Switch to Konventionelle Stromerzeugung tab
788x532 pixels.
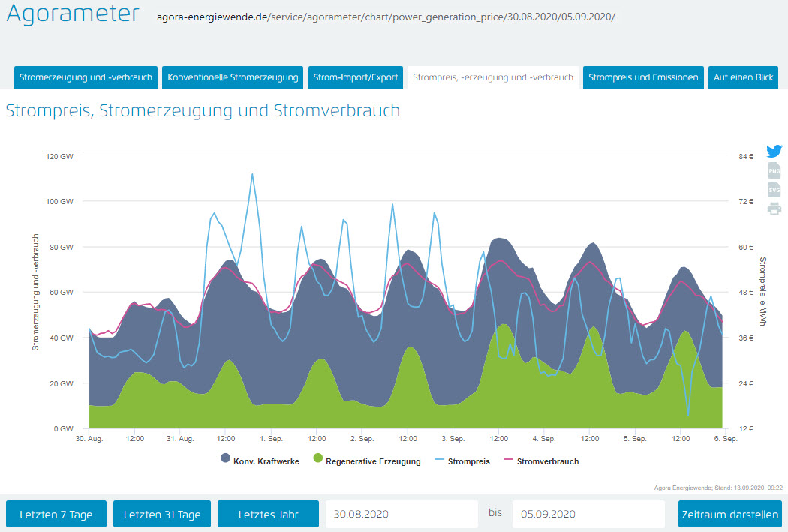point(233,77)
